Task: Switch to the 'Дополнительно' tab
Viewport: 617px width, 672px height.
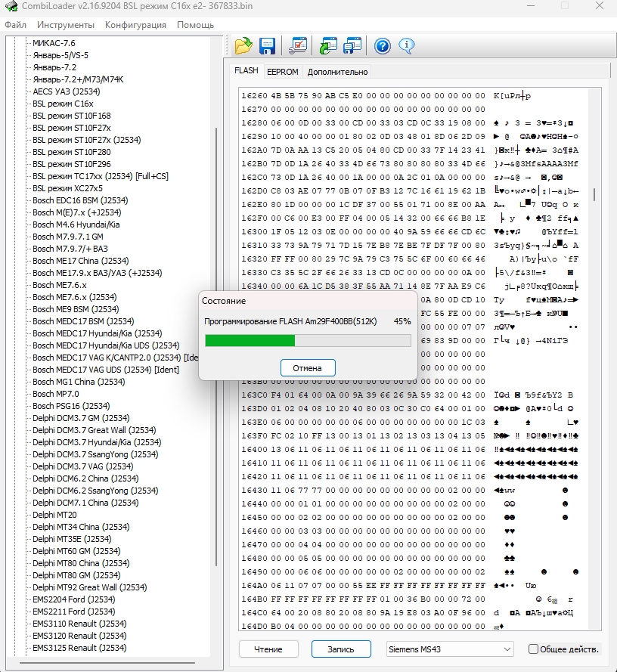Action: [337, 72]
